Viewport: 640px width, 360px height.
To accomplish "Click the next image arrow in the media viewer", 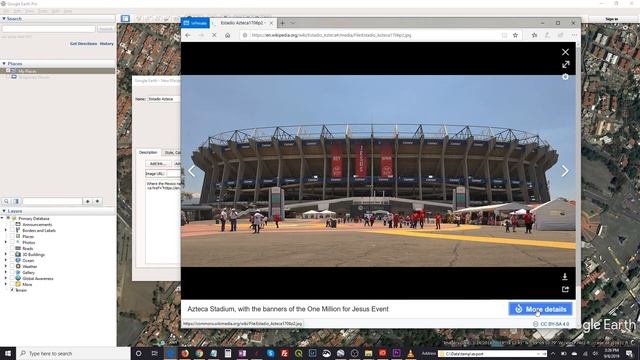I will [565, 171].
